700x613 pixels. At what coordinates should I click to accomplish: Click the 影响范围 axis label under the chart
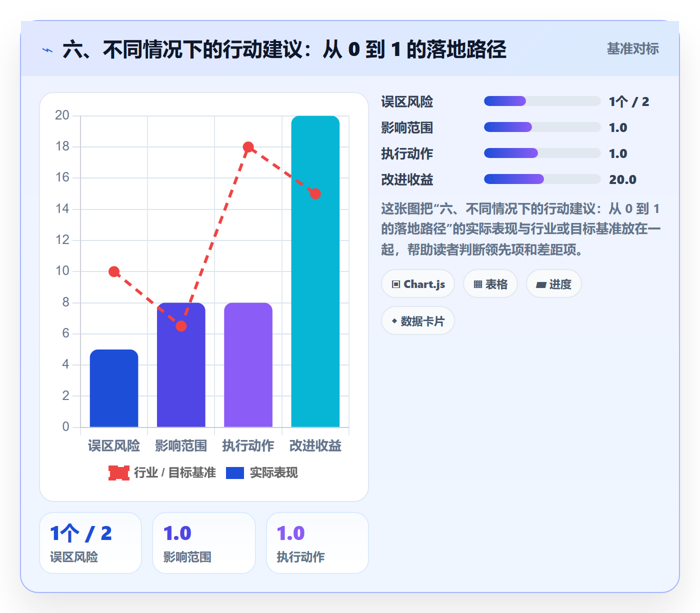point(181,445)
